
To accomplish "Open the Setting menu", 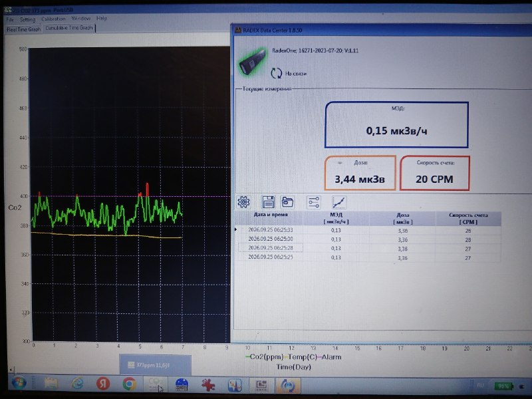I will [x=27, y=19].
